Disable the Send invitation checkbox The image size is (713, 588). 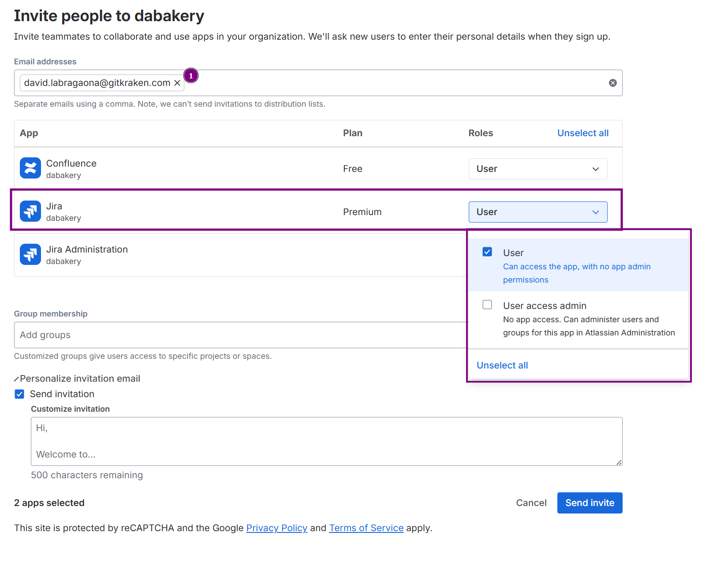point(19,394)
